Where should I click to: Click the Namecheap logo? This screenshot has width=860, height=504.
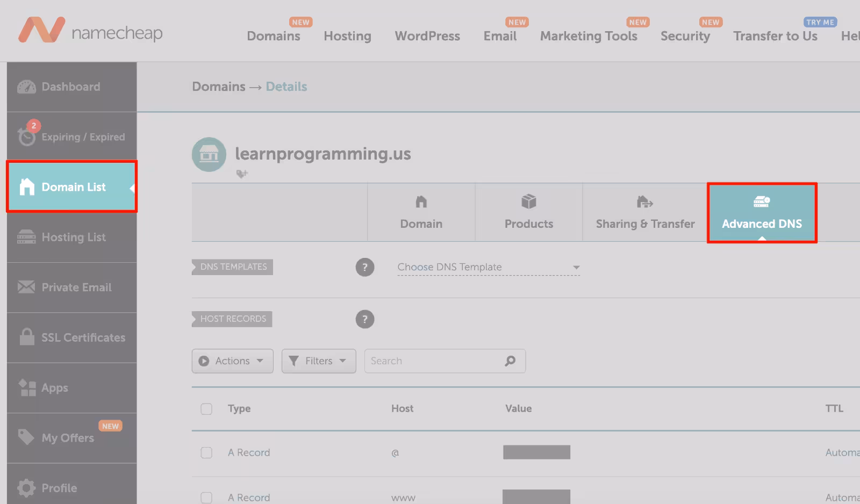tap(90, 31)
